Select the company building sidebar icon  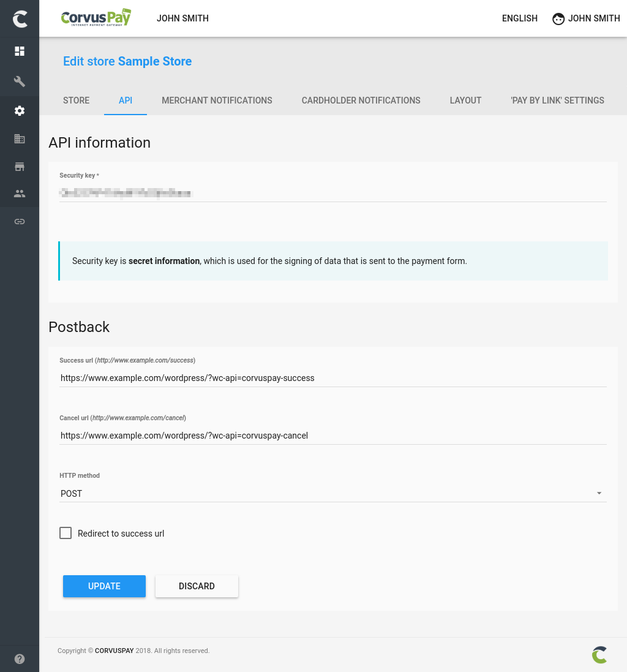[x=20, y=139]
